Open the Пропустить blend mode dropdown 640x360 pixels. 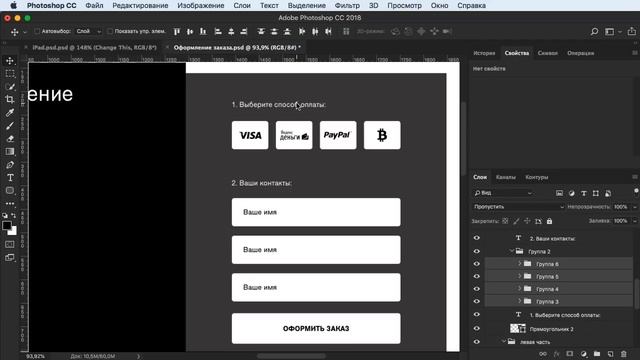[x=518, y=207]
